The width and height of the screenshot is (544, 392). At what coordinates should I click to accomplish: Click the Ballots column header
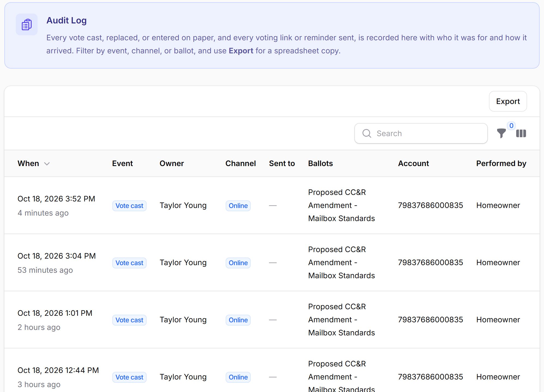coord(321,163)
